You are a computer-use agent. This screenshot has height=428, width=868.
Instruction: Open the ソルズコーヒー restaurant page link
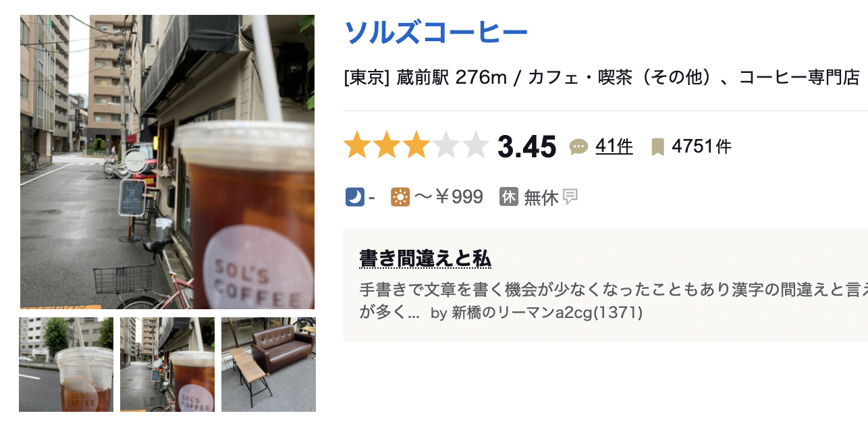pos(435,32)
